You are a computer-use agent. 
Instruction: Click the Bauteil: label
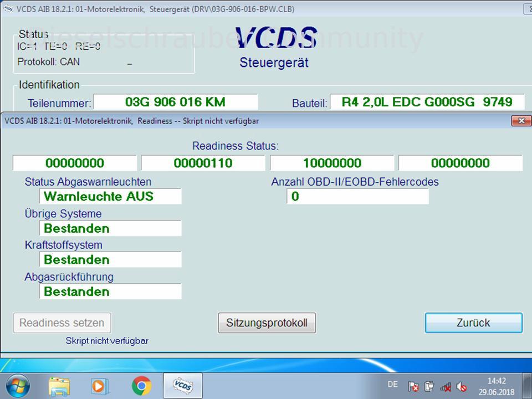click(x=309, y=103)
